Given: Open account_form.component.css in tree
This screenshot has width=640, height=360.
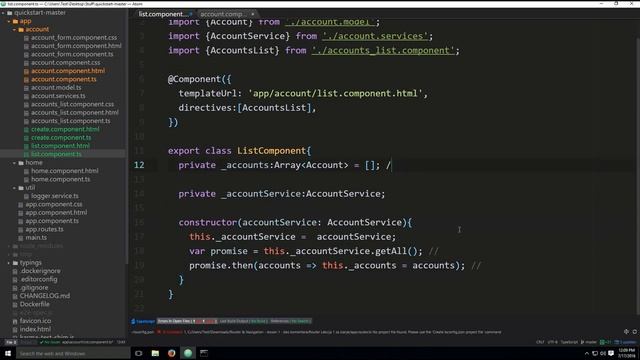Looking at the screenshot, I should pos(74,38).
